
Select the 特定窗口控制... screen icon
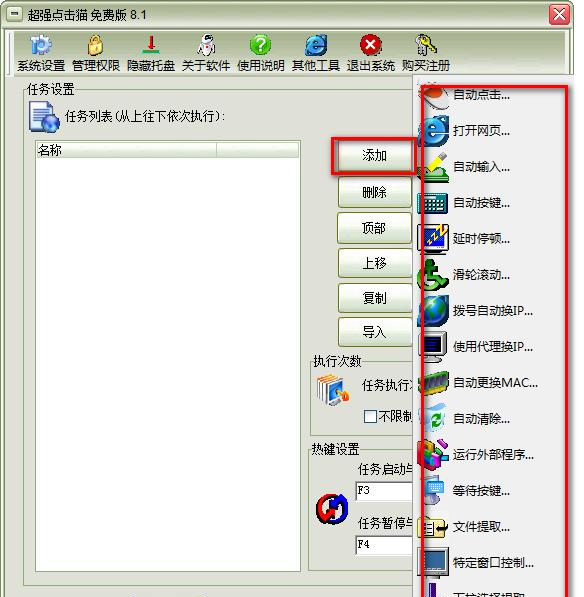pos(433,563)
